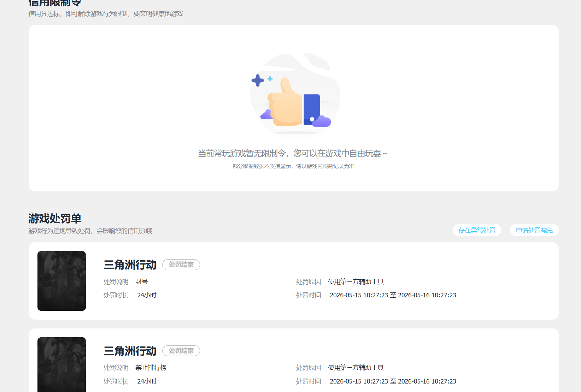581x392 pixels.
Task: Select the penalty time range in the 禁止排行榜 card
Action: pos(393,381)
